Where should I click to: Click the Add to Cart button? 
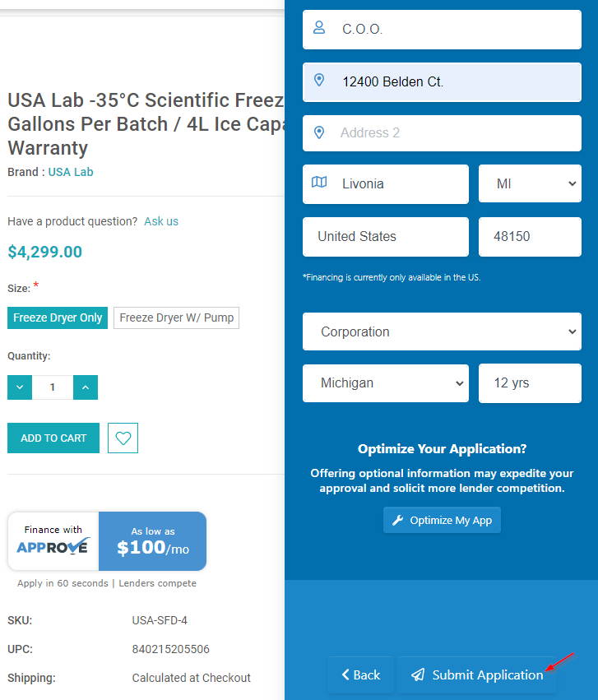click(x=53, y=438)
